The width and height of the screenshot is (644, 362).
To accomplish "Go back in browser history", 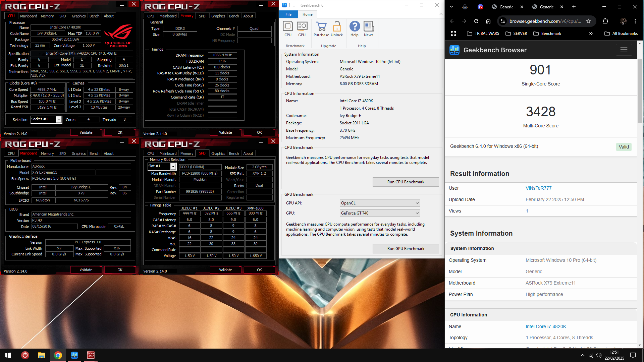I will point(452,21).
